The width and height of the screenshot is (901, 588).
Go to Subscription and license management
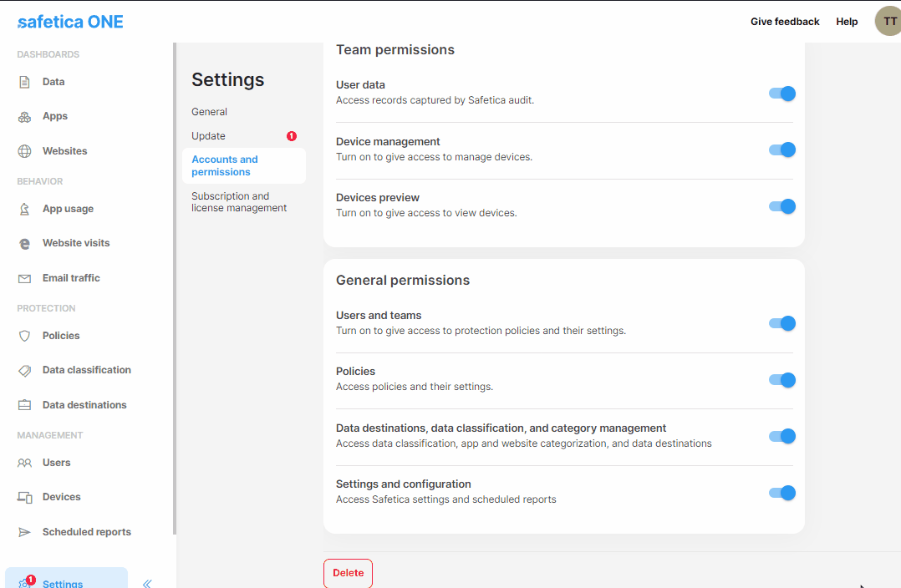click(x=239, y=202)
